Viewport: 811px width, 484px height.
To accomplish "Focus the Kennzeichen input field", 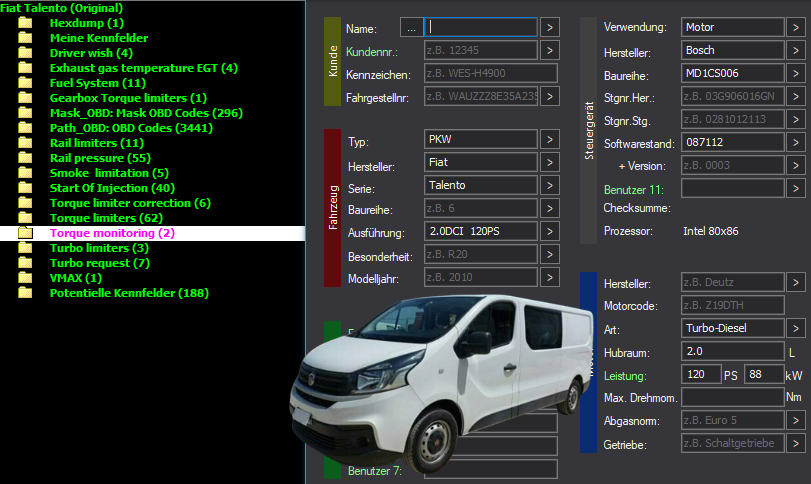I will [x=491, y=73].
